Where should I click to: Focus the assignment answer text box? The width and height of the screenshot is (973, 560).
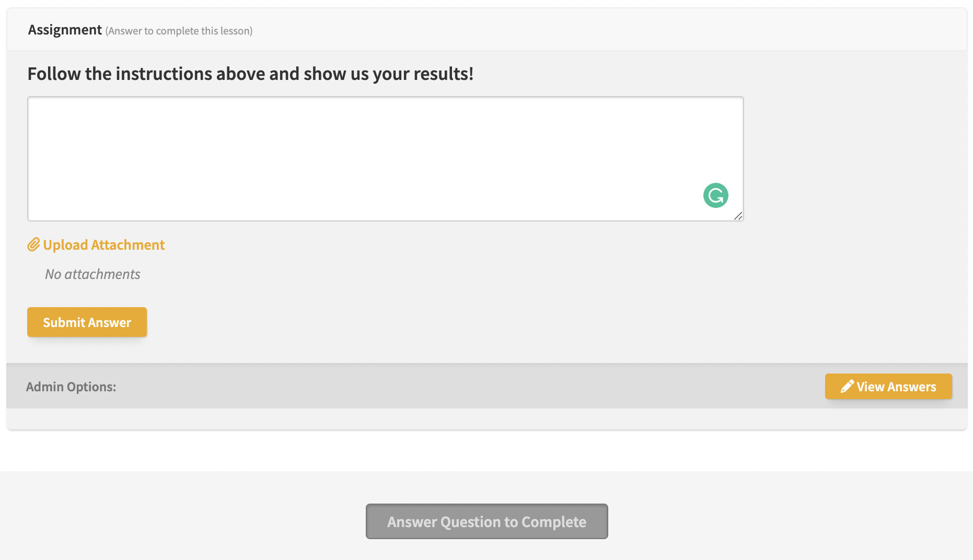pos(385,159)
